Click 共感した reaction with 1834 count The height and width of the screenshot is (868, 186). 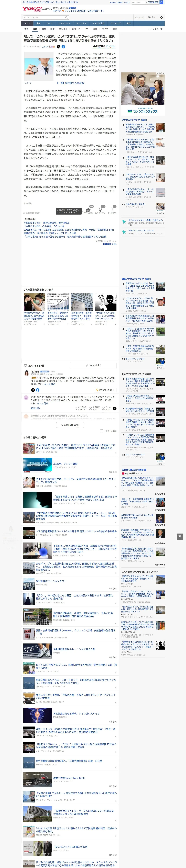pos(81,408)
